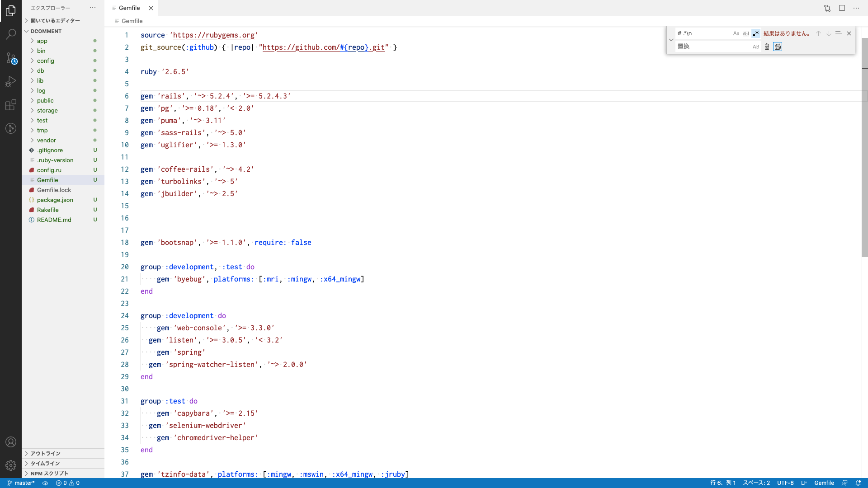Select the Gemfile editor tab

129,8
